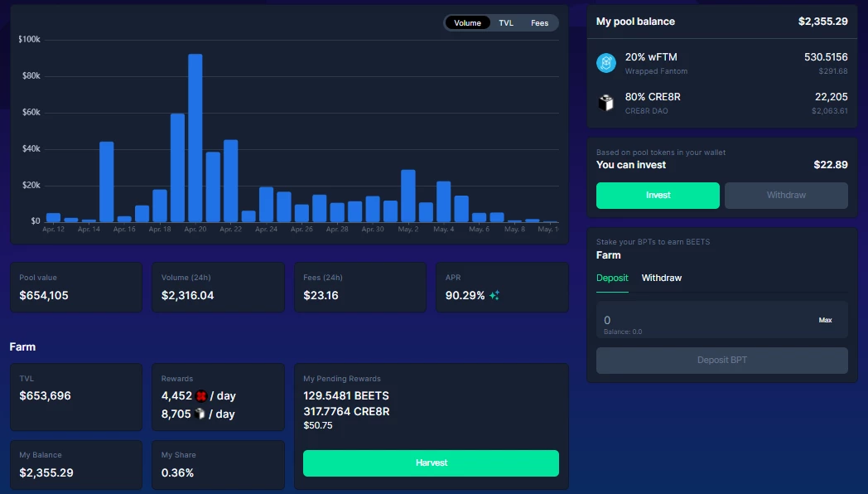Click Max in the BPT amount field
The image size is (868, 494).
[826, 320]
